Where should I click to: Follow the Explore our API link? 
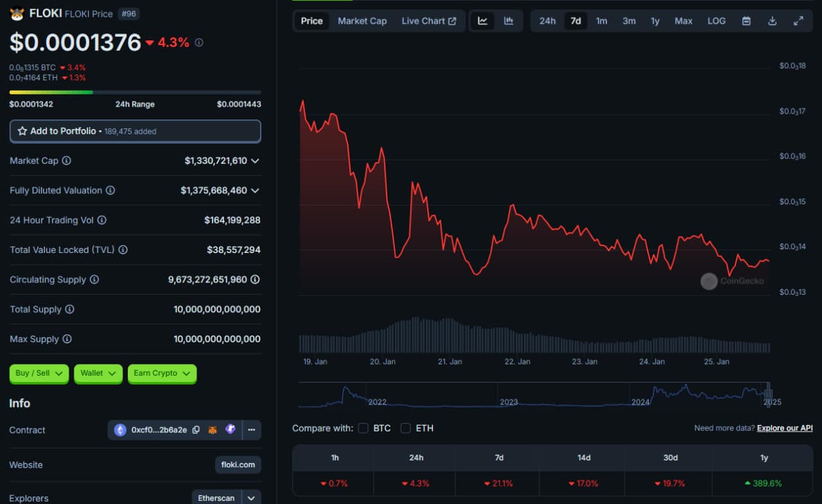pyautogui.click(x=785, y=428)
